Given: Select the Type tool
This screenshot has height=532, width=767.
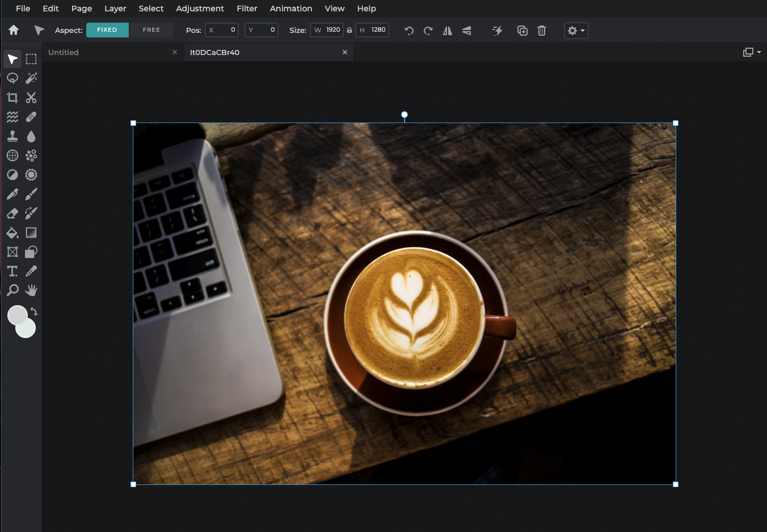Looking at the screenshot, I should pos(12,271).
